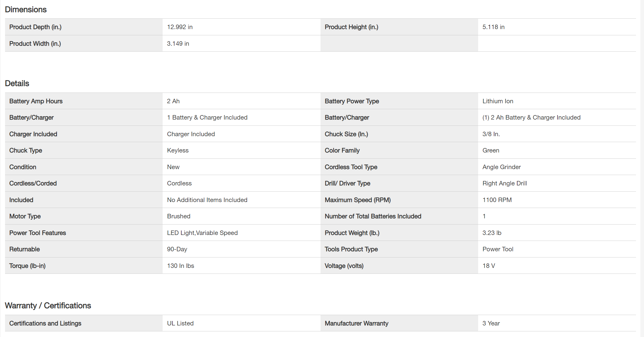Click the Lithium Ion value
644x337 pixels.
pyautogui.click(x=498, y=101)
